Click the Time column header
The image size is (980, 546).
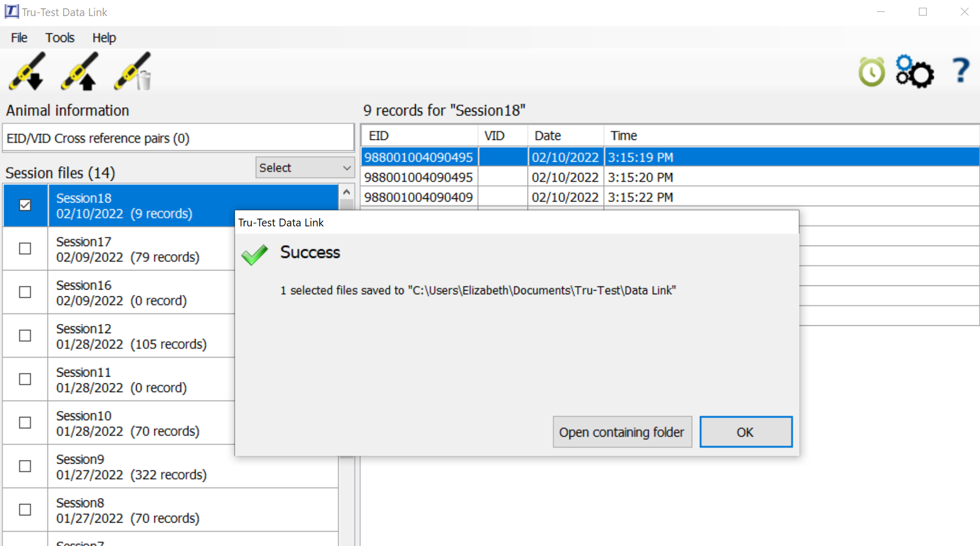[x=792, y=136]
